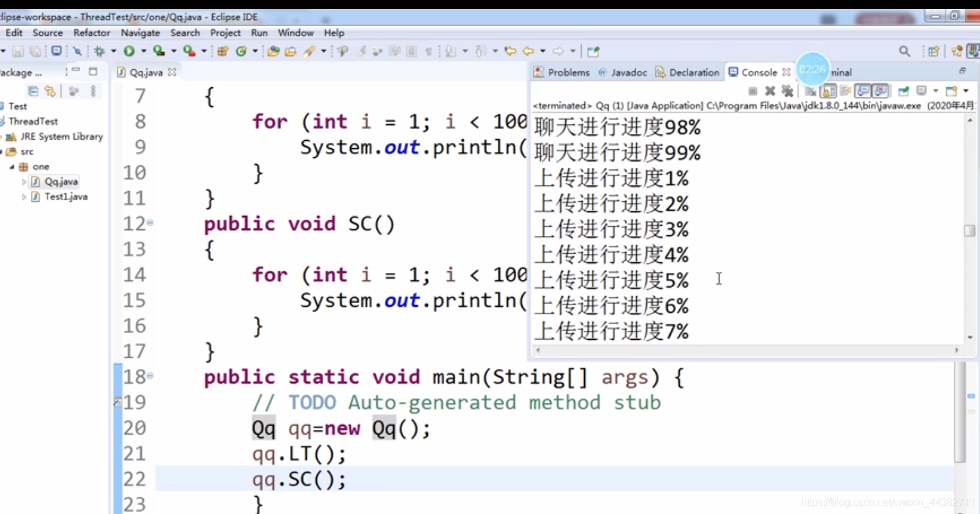Click the Open Task folder icon

coord(291,51)
